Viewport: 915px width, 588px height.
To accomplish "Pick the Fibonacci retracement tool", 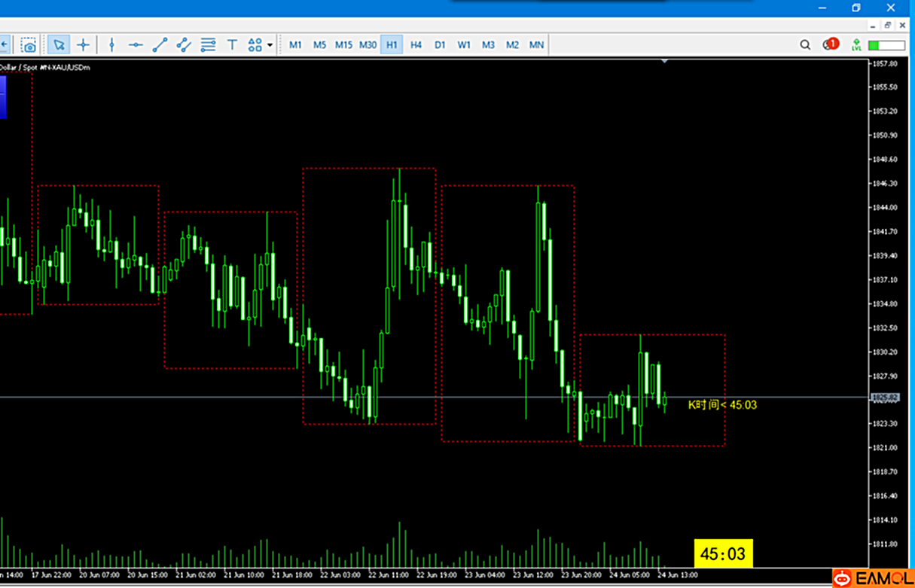I will pos(208,45).
